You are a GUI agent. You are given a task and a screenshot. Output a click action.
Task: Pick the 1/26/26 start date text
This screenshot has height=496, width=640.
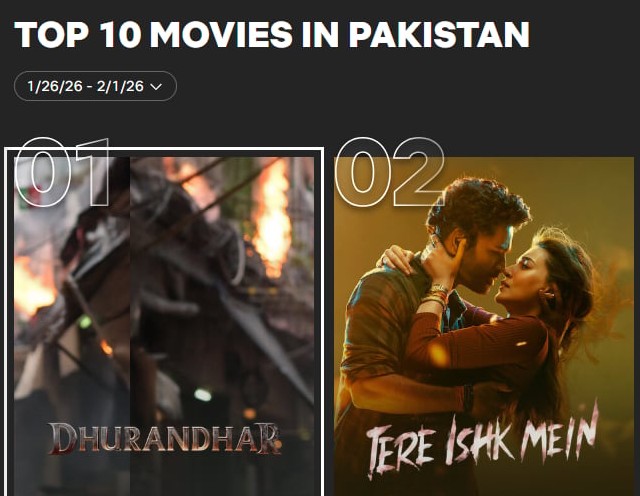tap(55, 86)
